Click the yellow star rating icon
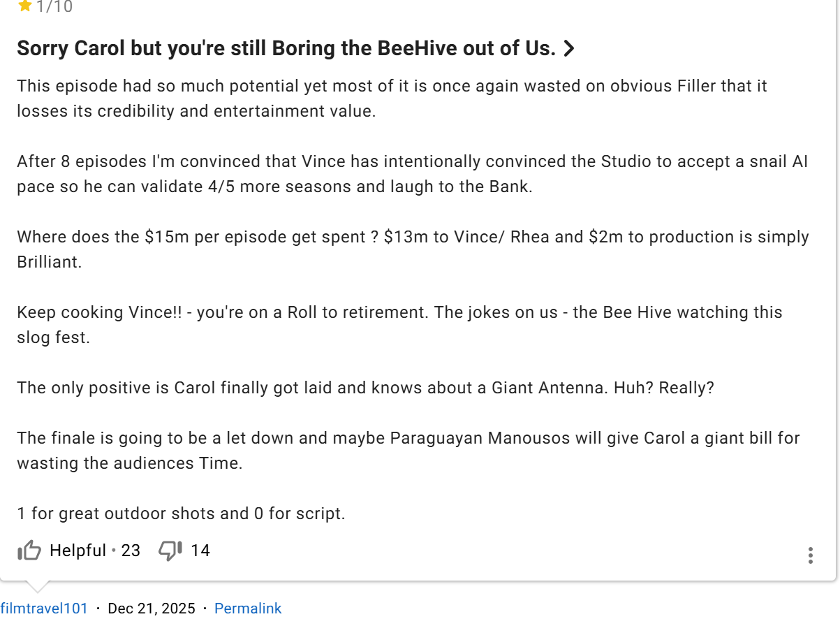Viewport: 840px width, 619px height. tap(25, 6)
